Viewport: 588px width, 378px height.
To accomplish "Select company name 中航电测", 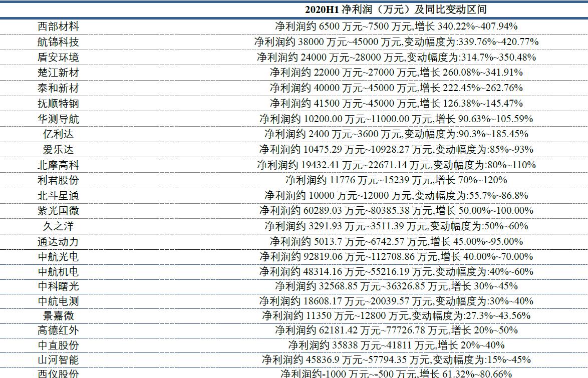I will pyautogui.click(x=58, y=301).
